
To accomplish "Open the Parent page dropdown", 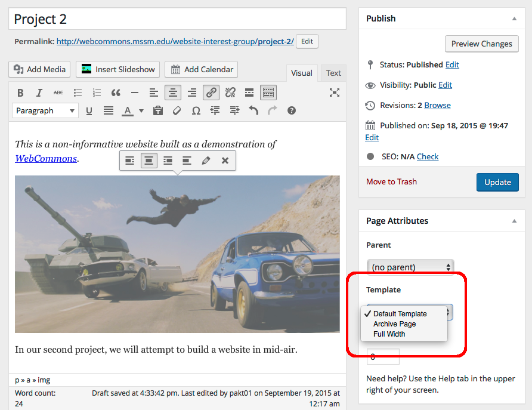I will pyautogui.click(x=410, y=267).
